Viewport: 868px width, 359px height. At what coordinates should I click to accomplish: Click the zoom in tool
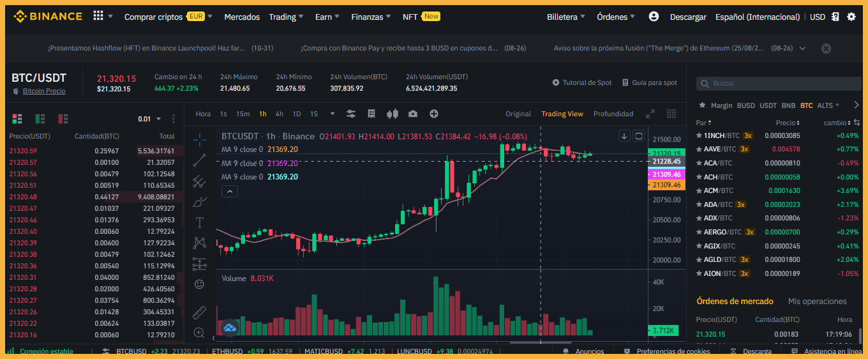coord(199,333)
